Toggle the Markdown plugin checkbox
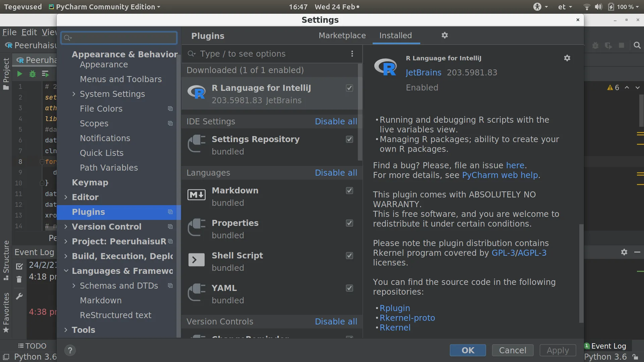644x362 pixels. tap(349, 191)
